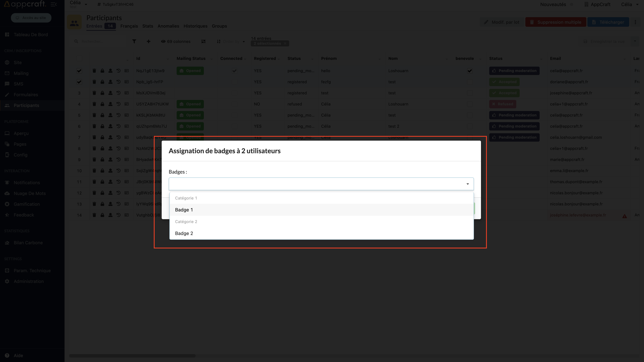
Task: Choose Badge 2 option
Action: tap(184, 233)
